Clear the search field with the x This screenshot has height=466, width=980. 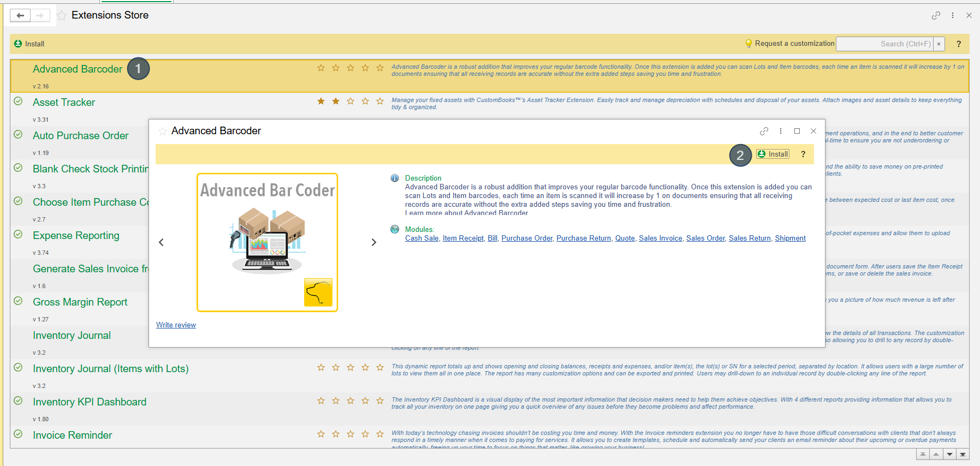[939, 44]
